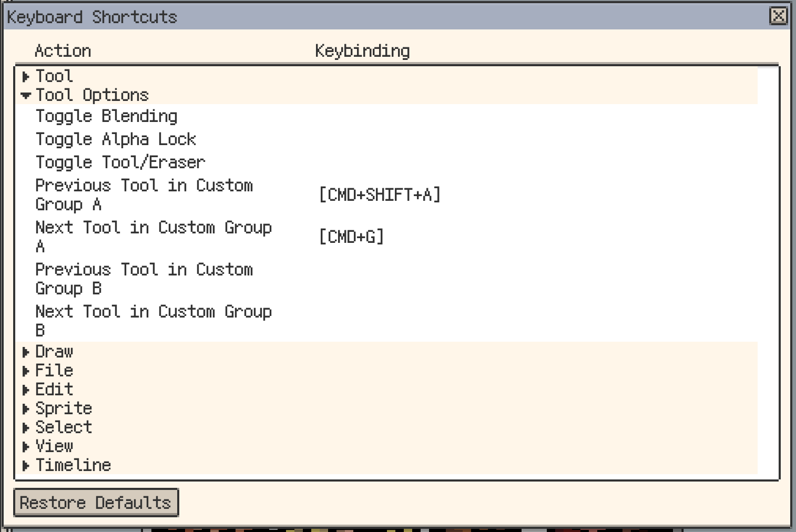Select the Toggle Alpha Lock action
This screenshot has height=532, width=796.
click(x=115, y=139)
